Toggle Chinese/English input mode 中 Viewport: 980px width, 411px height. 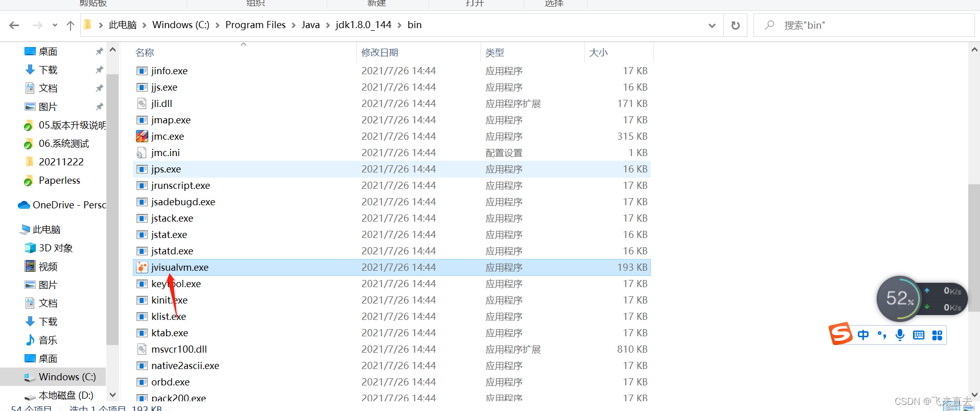[863, 335]
